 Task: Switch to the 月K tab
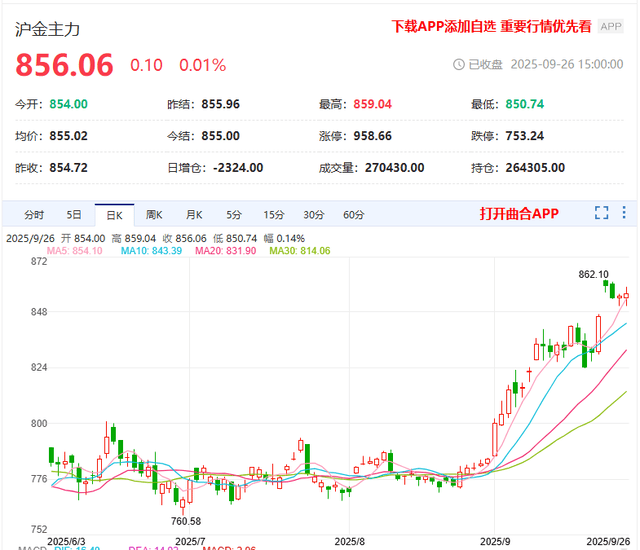(194, 215)
